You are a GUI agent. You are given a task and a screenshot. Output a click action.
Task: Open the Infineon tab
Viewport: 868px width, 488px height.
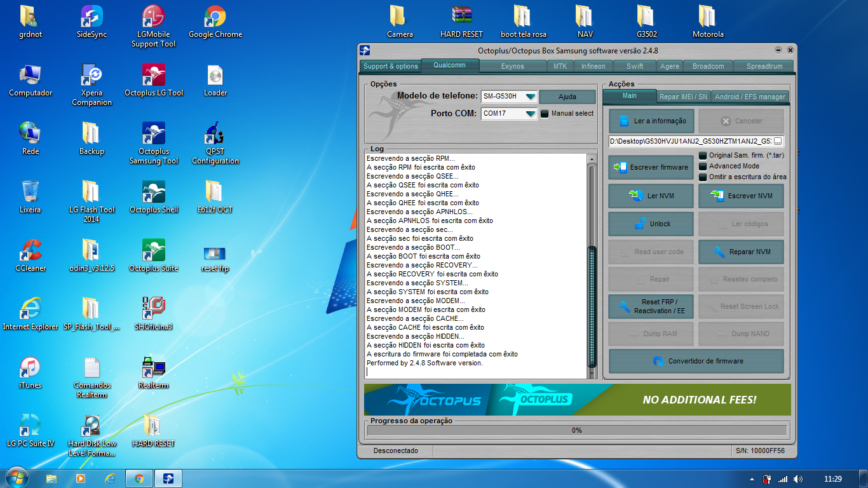[x=594, y=66]
